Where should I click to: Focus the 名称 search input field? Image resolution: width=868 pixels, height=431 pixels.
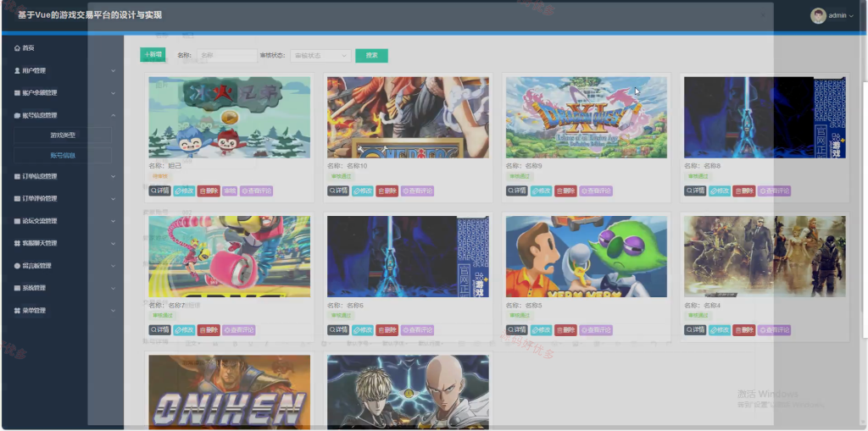coord(227,55)
